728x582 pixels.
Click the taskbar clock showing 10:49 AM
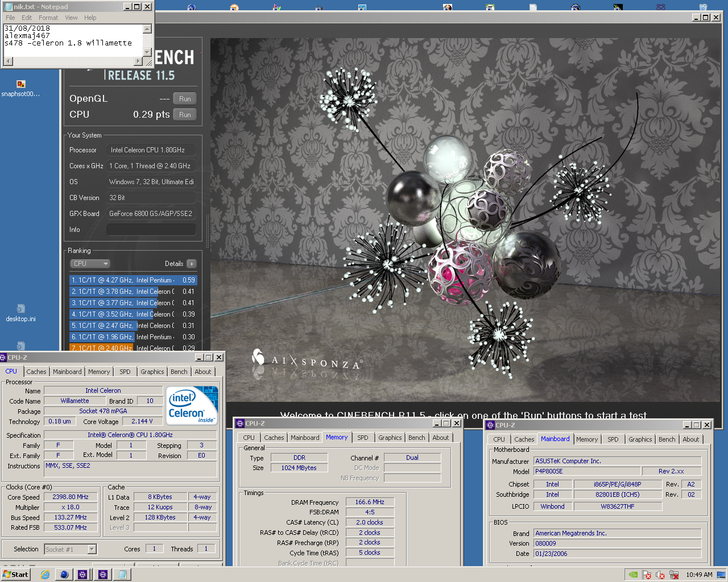699,575
